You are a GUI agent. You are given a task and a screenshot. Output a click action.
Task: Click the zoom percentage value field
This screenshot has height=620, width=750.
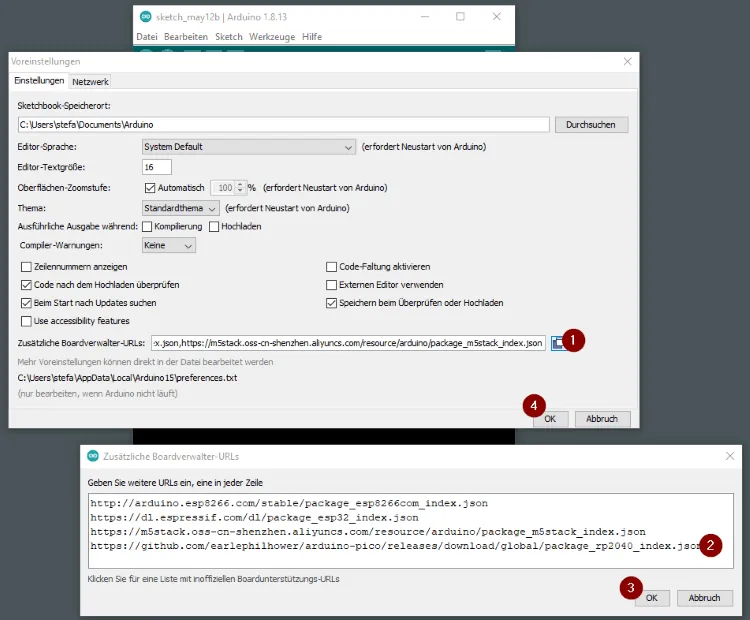223,188
